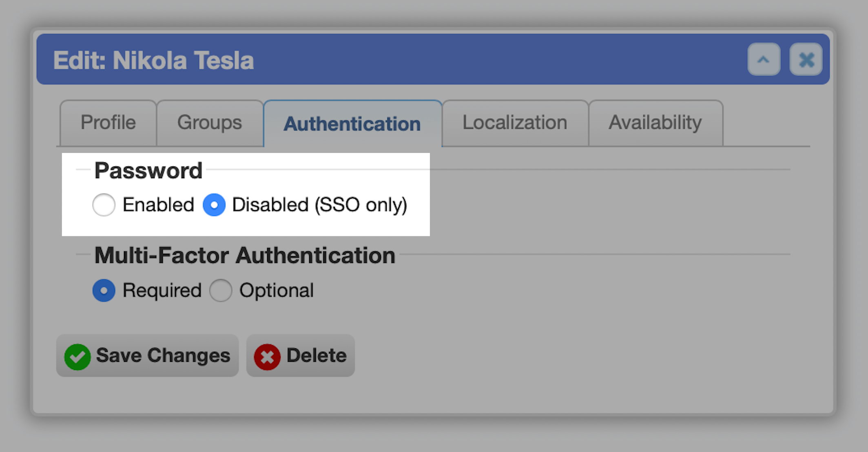Choose Required multi-factor authentication

[x=104, y=290]
